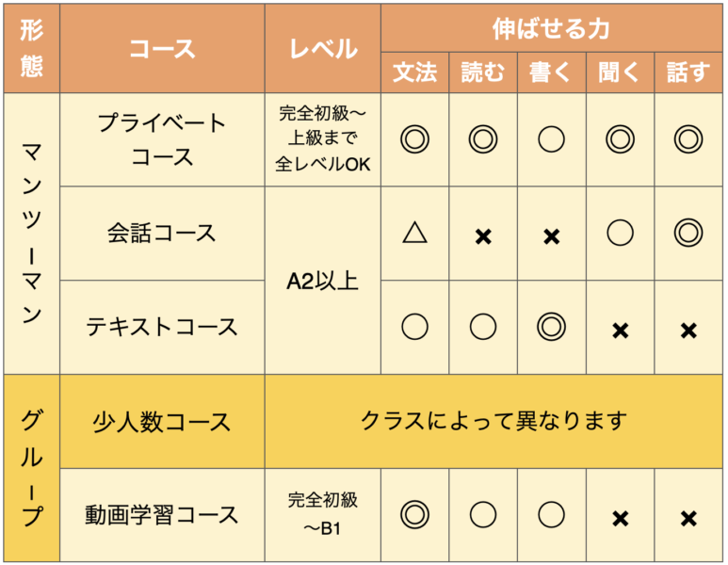Click the 完全初級～B1 level cell
Viewport: 728px width, 565px height.
click(323, 515)
